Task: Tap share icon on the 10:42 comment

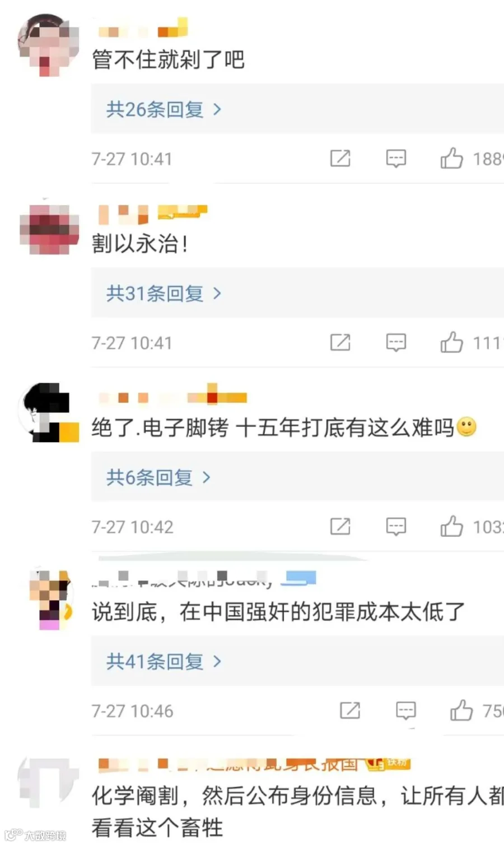Action: pyautogui.click(x=340, y=526)
